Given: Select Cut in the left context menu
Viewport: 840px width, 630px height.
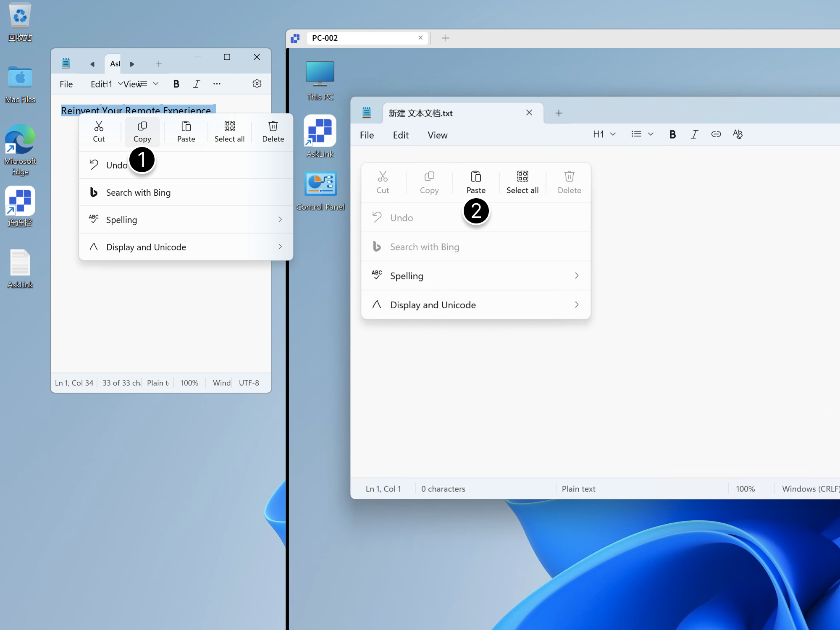Looking at the screenshot, I should (99, 131).
